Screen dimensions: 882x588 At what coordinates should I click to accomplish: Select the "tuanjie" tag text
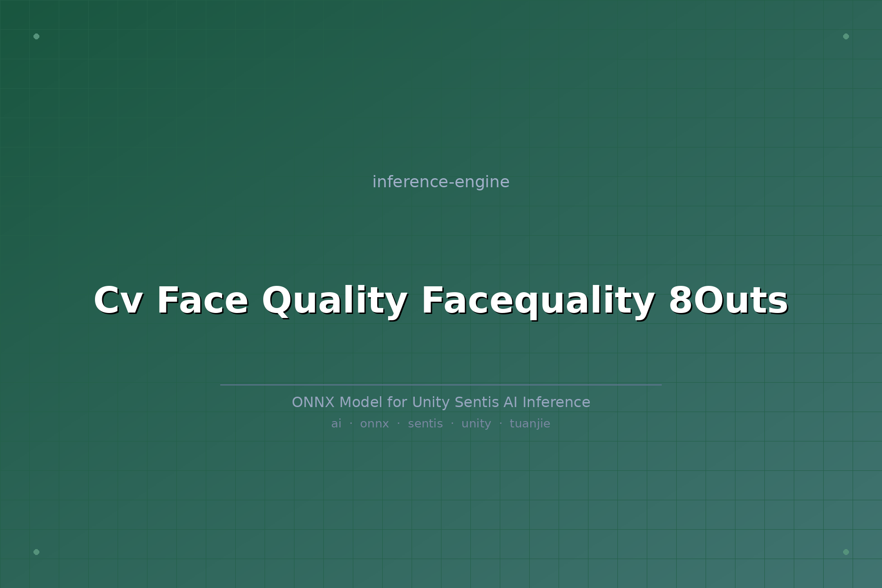(x=530, y=424)
